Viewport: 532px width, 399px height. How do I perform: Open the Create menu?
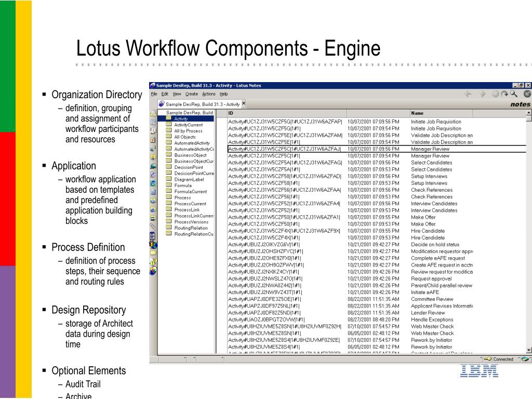192,94
